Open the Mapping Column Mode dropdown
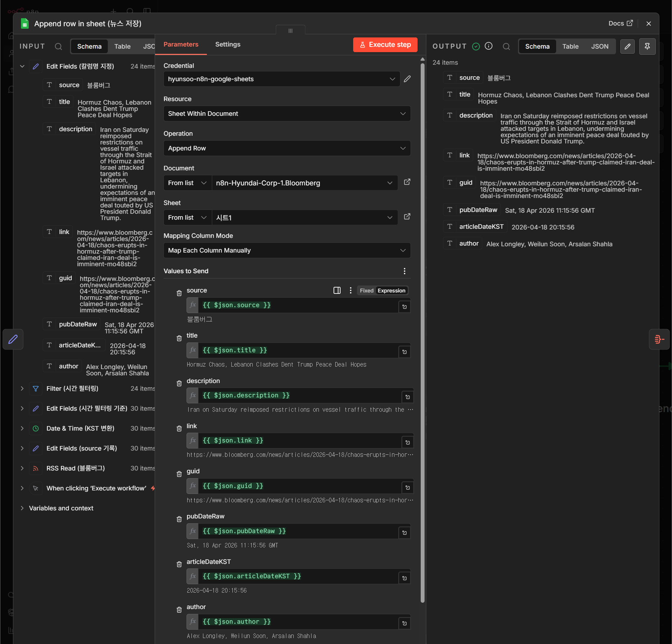 point(287,250)
